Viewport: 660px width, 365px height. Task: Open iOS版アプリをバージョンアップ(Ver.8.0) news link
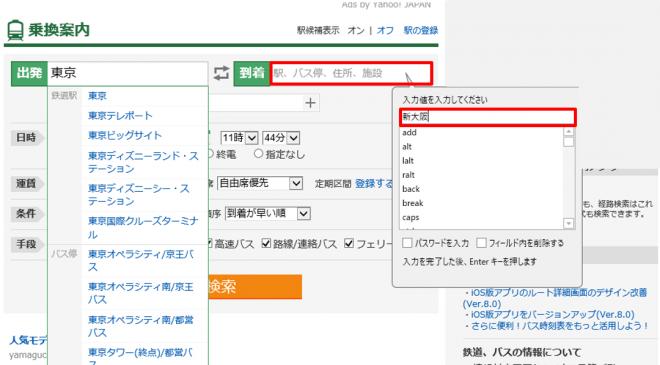coord(552,314)
